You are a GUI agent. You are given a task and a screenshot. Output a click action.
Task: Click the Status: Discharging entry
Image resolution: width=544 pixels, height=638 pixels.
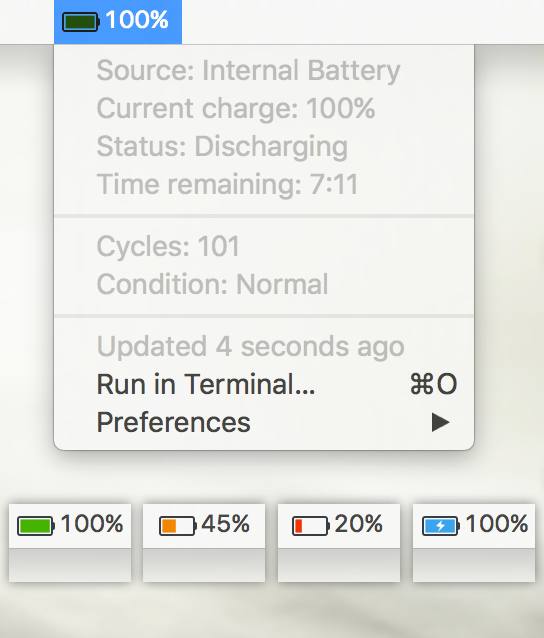tap(223, 146)
